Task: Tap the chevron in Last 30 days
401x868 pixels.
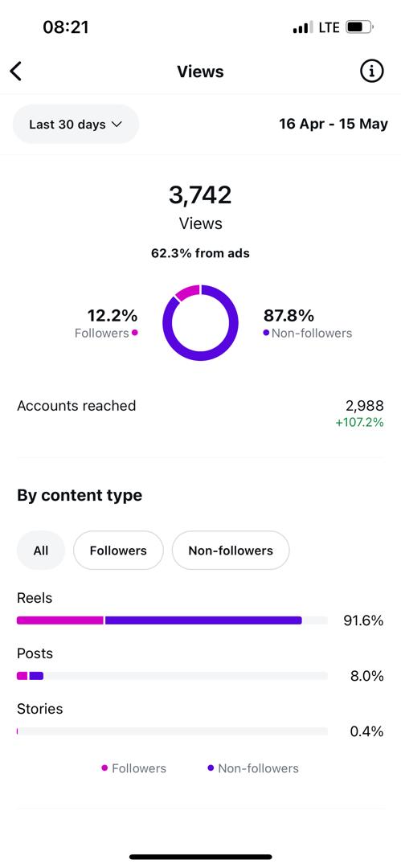Action: 117,125
